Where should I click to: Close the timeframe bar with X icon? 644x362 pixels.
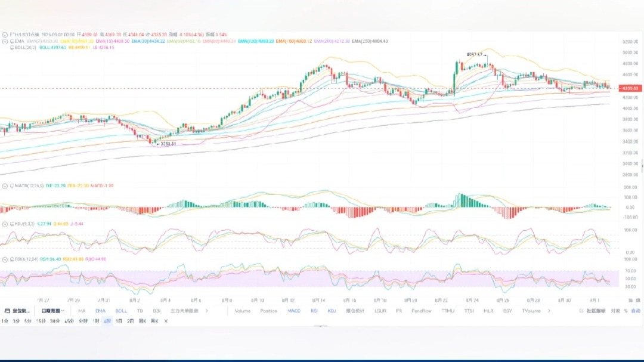tap(166, 321)
